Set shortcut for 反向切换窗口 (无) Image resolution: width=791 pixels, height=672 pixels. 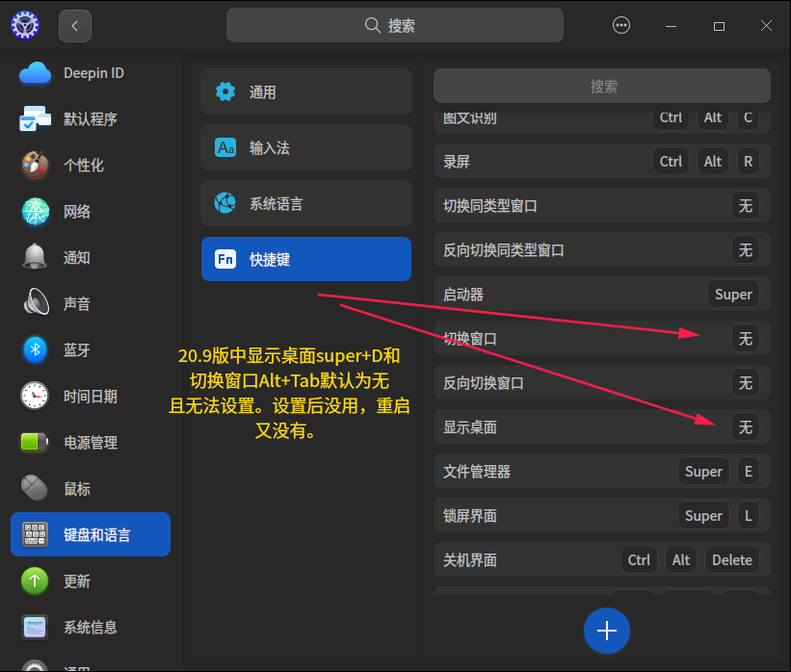pos(745,383)
